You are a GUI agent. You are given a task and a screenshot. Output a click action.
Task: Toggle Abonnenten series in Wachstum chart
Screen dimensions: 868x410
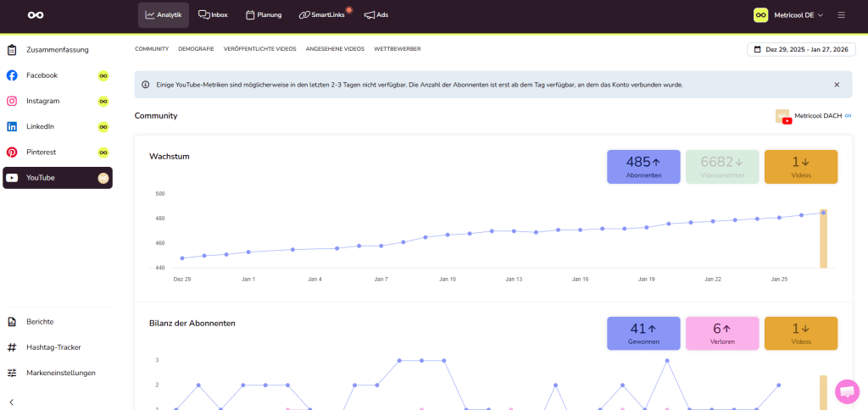coord(643,166)
